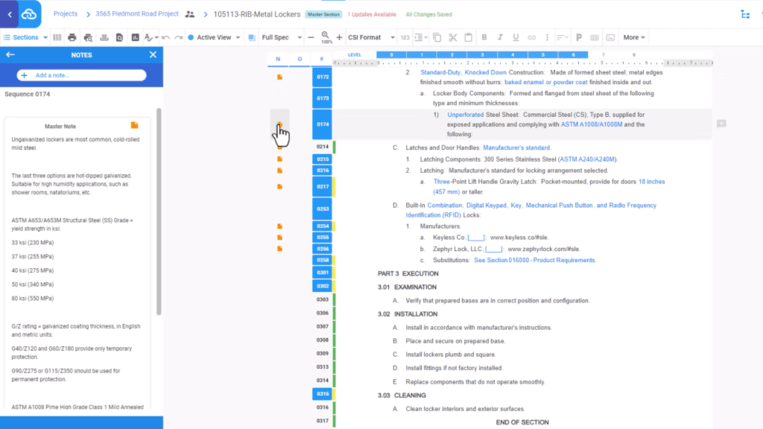Open the spell check dropdown arrow
Image resolution: width=763 pixels, height=429 pixels.
point(156,38)
